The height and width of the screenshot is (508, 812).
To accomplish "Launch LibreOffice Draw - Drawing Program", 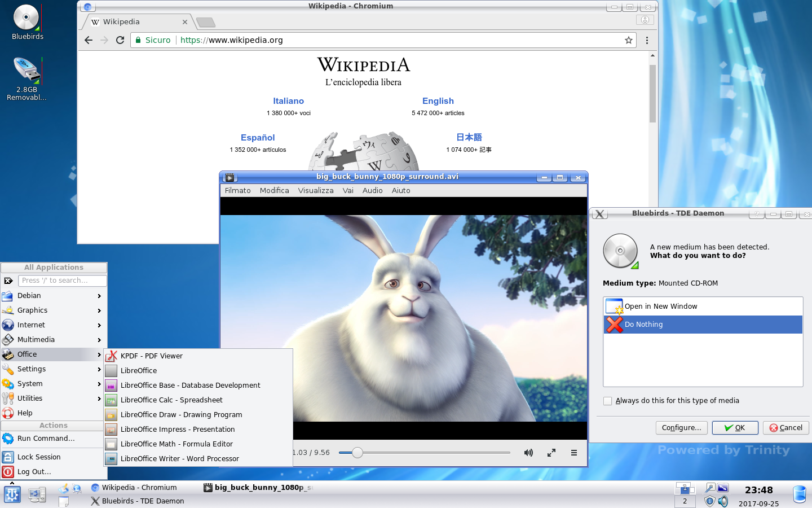I will [198, 415].
